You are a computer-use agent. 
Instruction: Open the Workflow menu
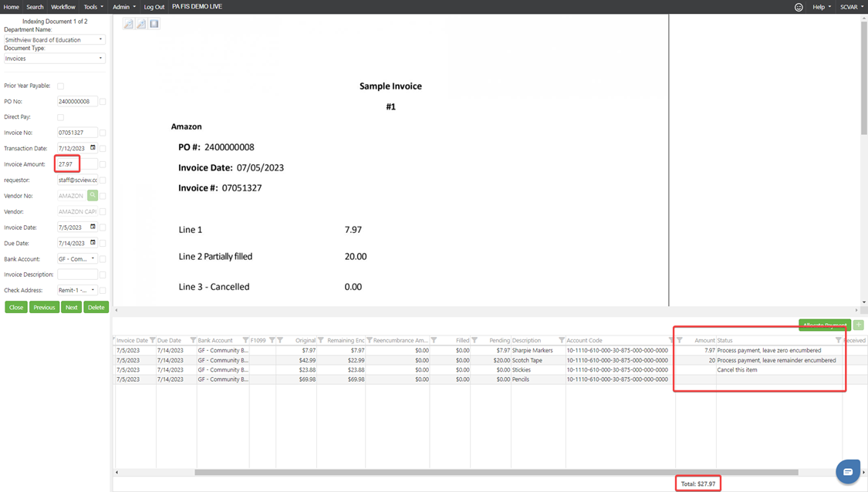(x=63, y=7)
